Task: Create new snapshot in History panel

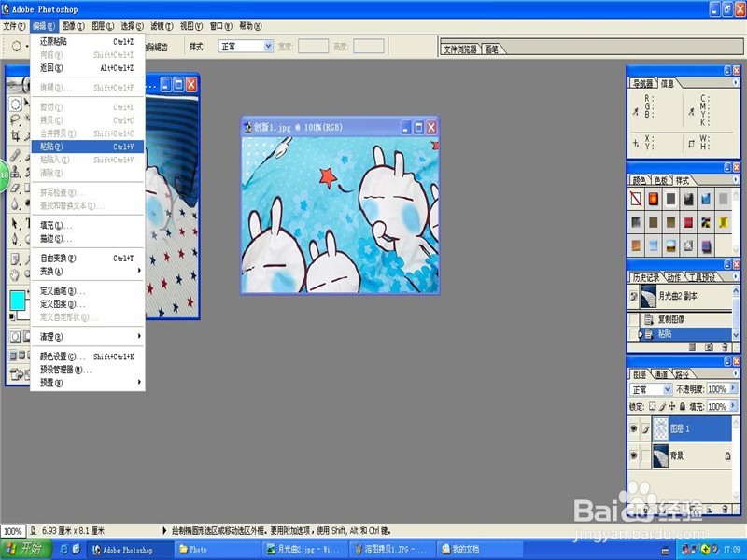Action: coord(709,347)
